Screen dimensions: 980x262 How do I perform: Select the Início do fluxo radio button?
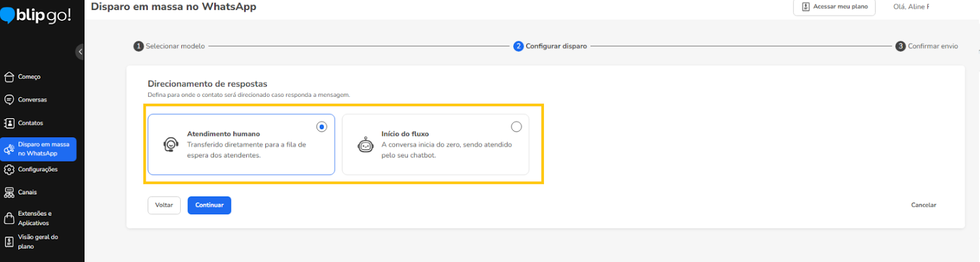pyautogui.click(x=516, y=127)
